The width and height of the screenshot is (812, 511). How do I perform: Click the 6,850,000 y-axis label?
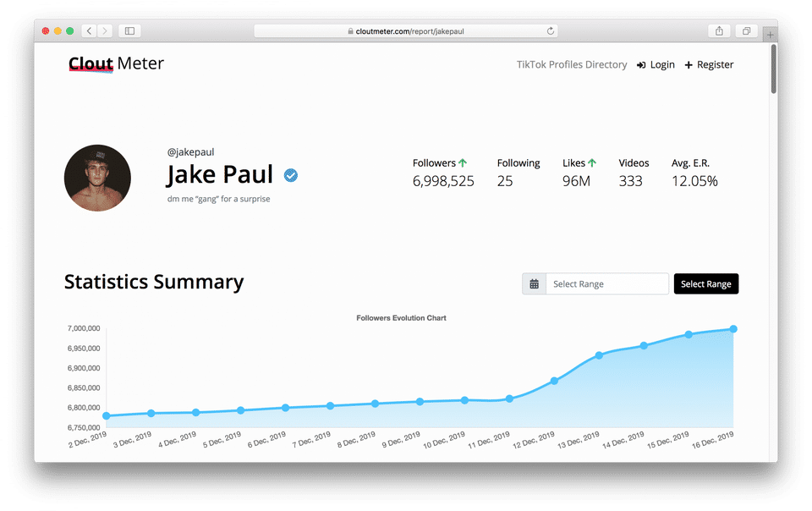84,387
